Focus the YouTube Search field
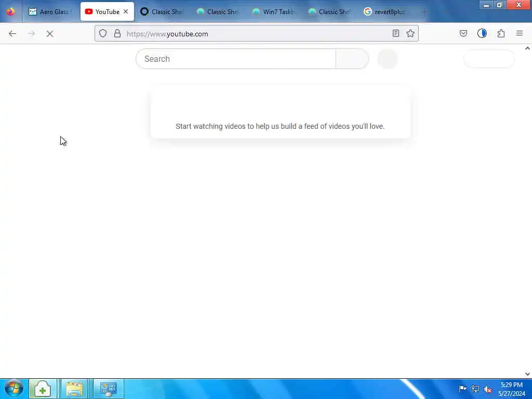The image size is (532, 399). point(236,59)
